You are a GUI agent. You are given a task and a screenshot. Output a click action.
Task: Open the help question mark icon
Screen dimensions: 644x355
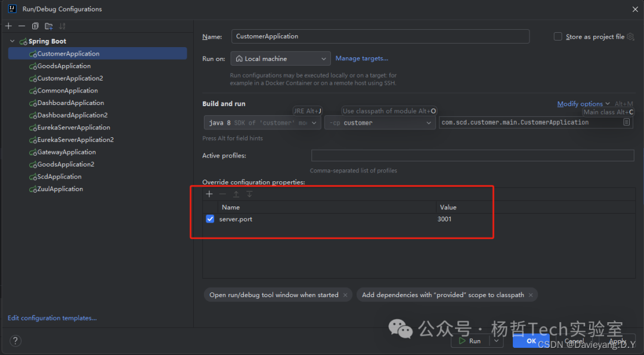[x=16, y=341]
